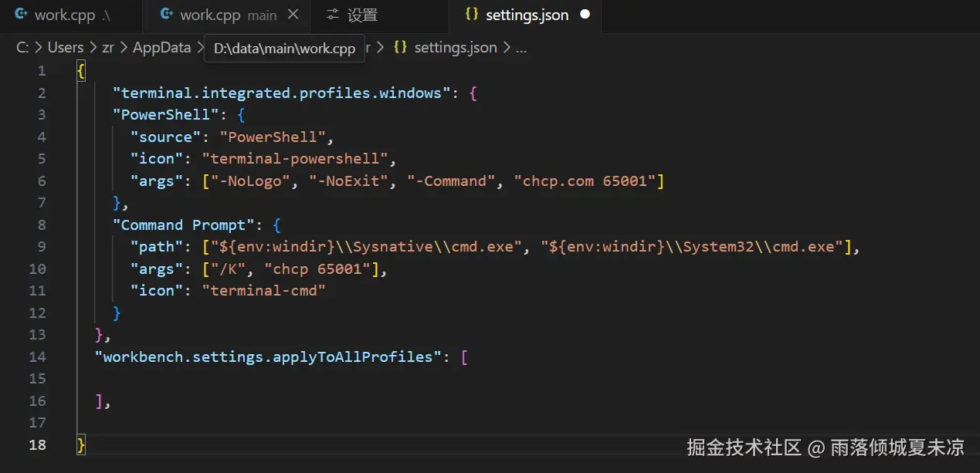Viewport: 980px width, 473px height.
Task: Click the "chcp.com 65001" string
Action: coord(586,181)
